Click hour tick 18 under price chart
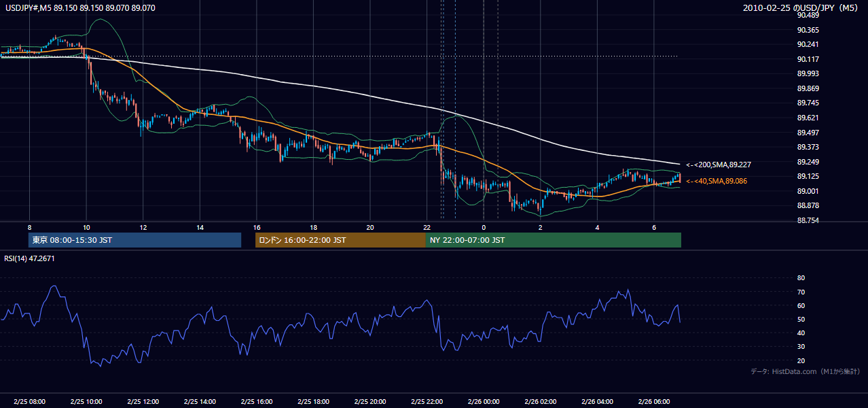This screenshot has width=868, height=408. (313, 228)
